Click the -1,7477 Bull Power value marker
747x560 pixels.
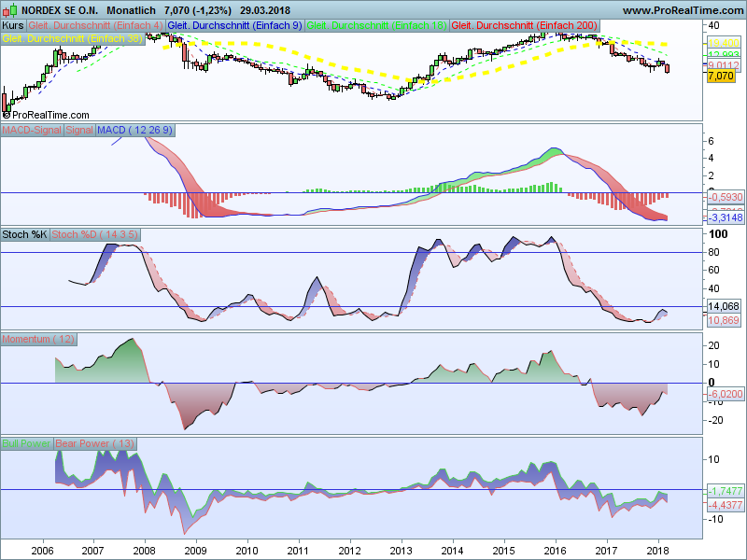pyautogui.click(x=726, y=491)
